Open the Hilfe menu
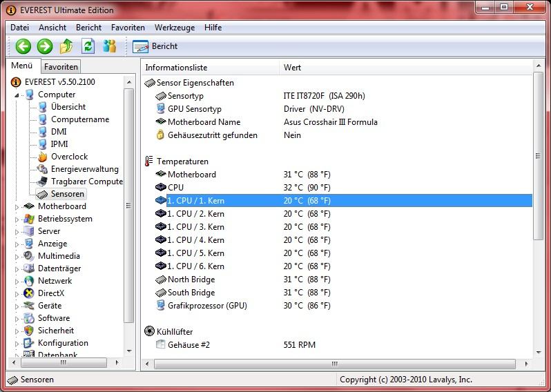The width and height of the screenshot is (551, 392). coord(213,28)
